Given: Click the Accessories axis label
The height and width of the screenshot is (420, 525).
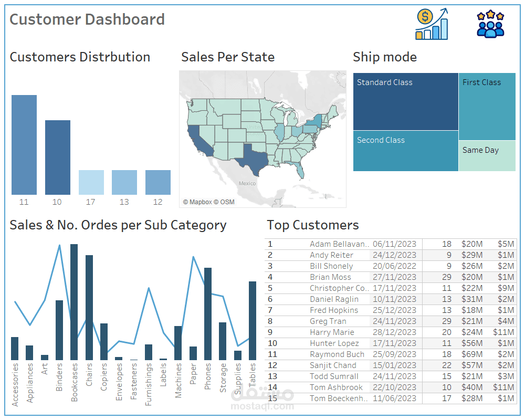Looking at the screenshot, I should [x=15, y=384].
